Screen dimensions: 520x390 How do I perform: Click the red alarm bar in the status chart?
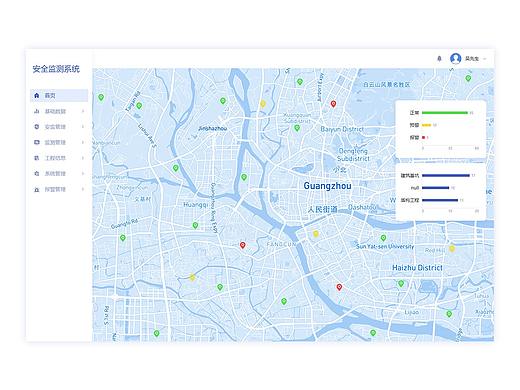pyautogui.click(x=423, y=137)
